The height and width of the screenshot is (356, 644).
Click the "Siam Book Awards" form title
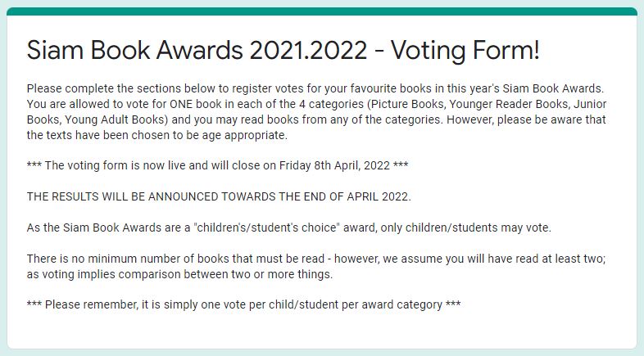pyautogui.click(x=283, y=50)
